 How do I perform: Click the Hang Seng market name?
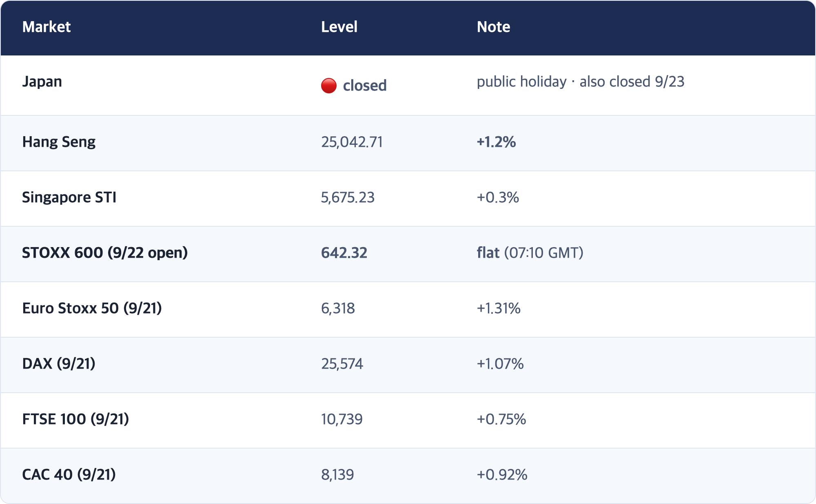pos(59,142)
